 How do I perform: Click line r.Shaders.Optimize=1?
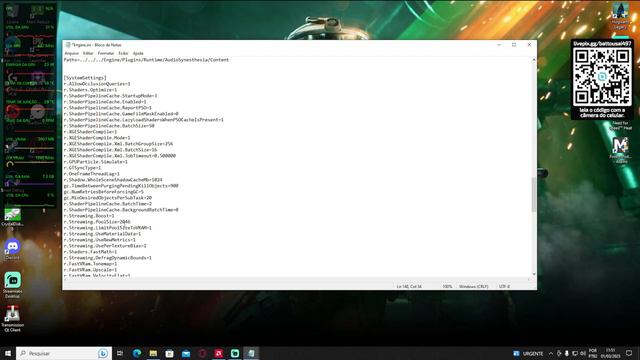point(90,90)
